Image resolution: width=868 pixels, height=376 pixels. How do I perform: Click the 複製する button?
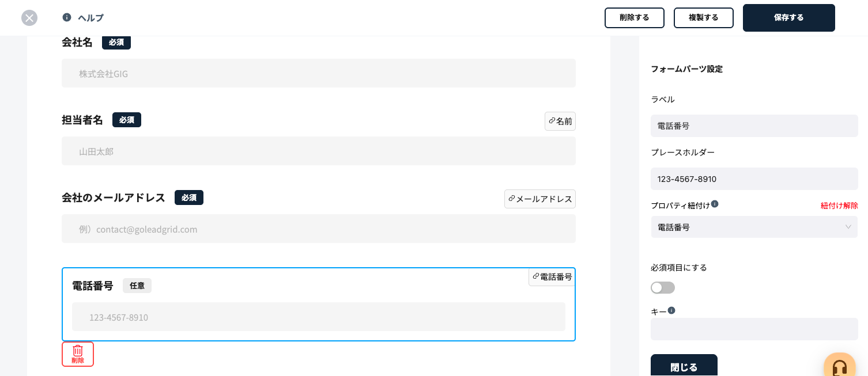click(x=704, y=18)
